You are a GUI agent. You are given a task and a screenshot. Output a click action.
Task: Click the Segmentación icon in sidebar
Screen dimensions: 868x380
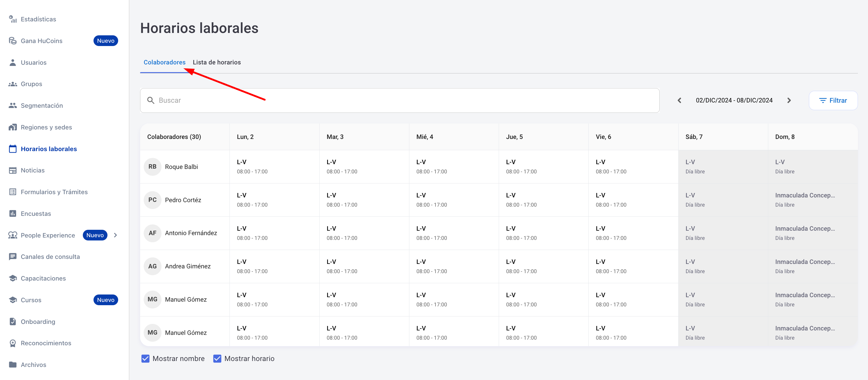13,105
